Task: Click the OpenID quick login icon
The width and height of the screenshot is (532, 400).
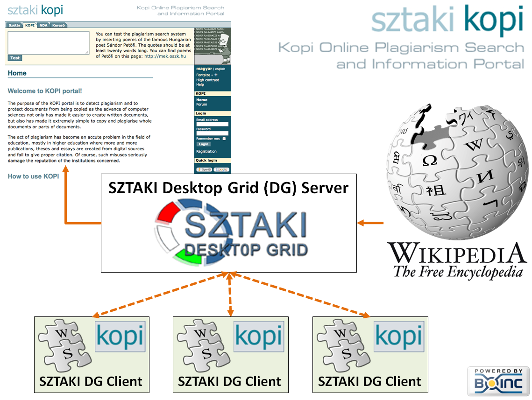Action: [x=204, y=169]
